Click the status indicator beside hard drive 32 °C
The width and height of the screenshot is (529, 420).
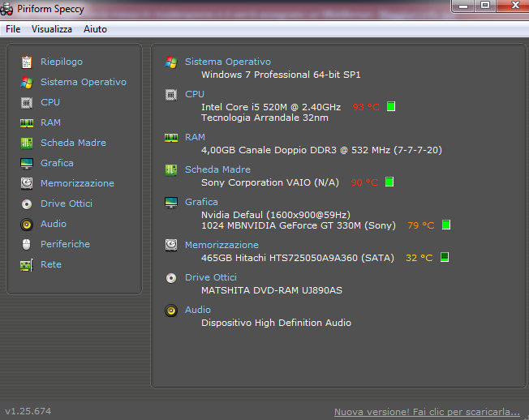coord(445,257)
